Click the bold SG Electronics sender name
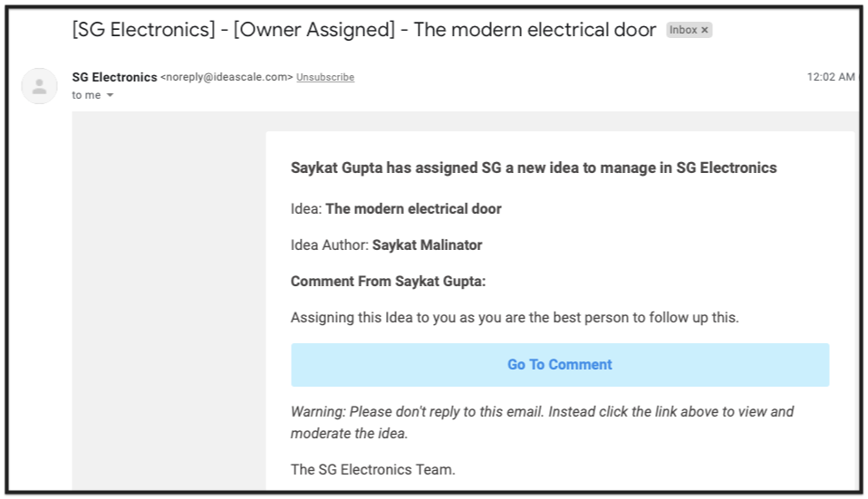This screenshot has height=499, width=868. click(x=114, y=78)
